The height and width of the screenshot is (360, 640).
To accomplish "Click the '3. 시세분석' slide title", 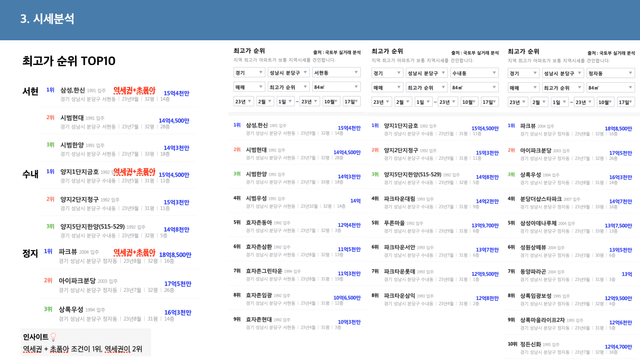I will [47, 19].
